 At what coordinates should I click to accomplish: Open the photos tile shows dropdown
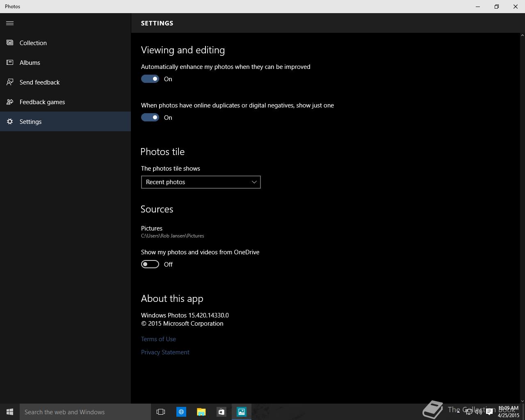click(x=201, y=182)
